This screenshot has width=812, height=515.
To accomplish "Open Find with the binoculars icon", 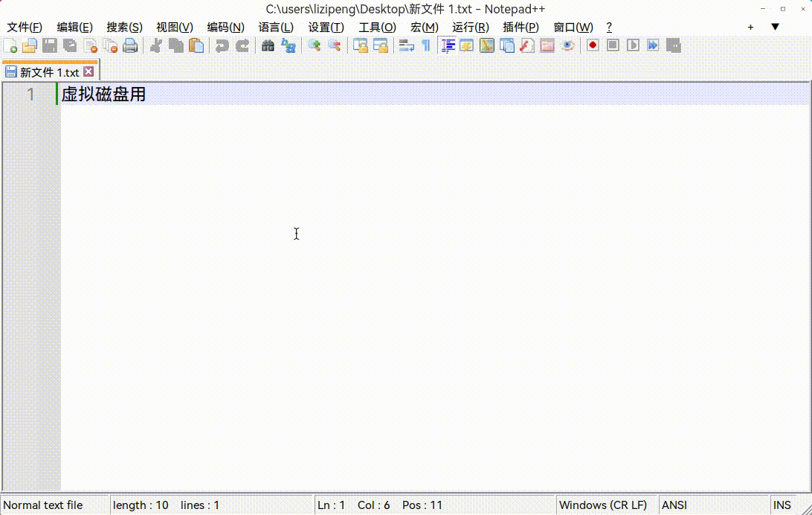I will [268, 45].
